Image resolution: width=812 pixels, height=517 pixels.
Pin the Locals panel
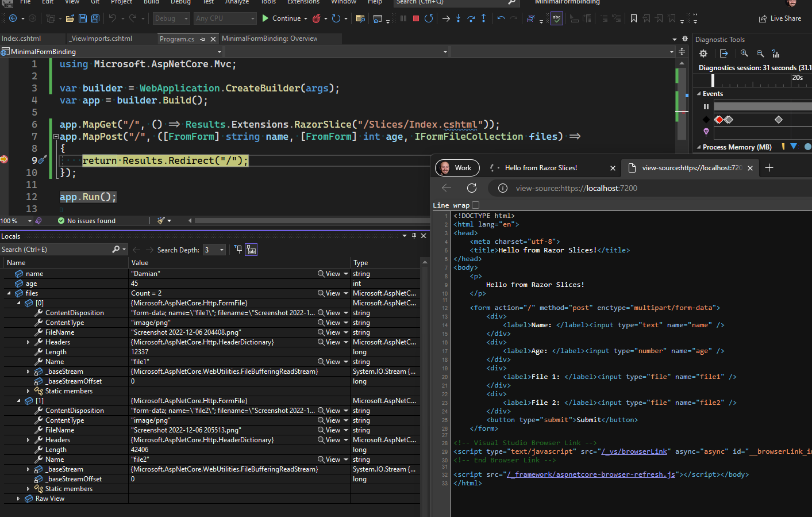point(415,236)
